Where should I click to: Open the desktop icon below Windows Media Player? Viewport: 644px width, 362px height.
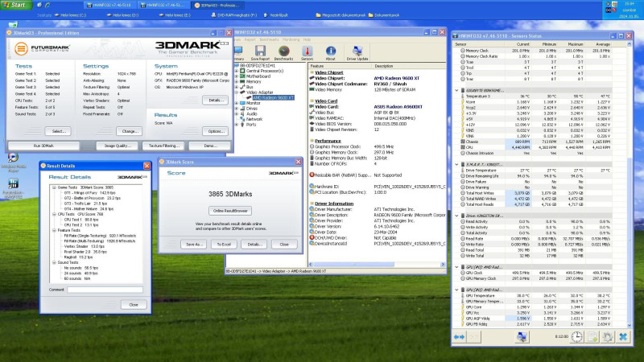tap(13, 189)
